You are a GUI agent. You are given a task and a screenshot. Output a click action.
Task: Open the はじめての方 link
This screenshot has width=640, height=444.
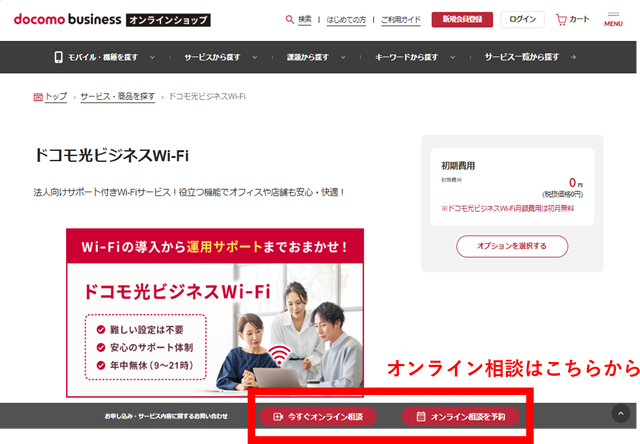pos(346,20)
